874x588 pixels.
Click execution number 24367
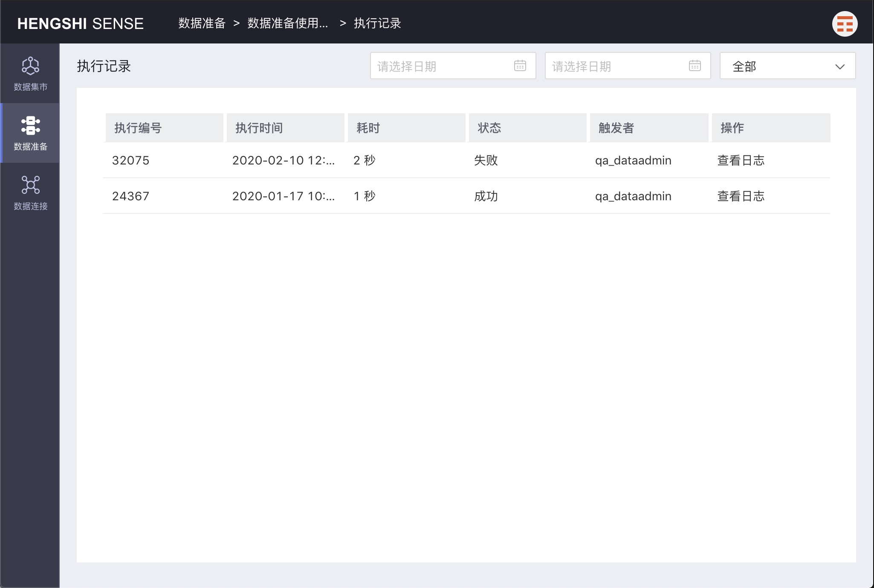click(x=130, y=196)
